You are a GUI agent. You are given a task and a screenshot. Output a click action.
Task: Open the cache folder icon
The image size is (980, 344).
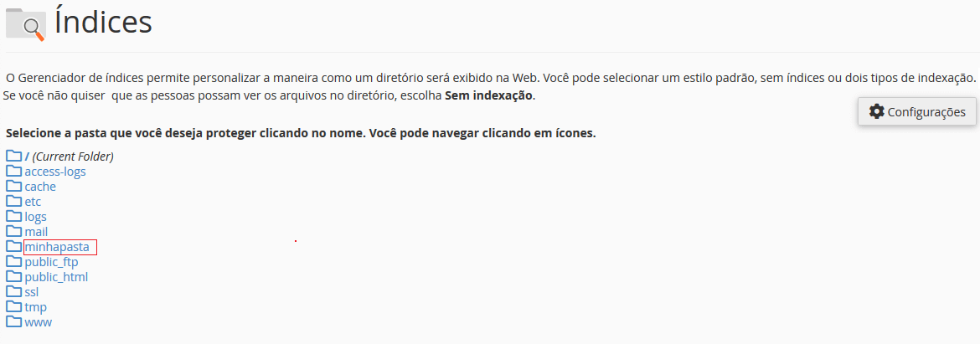(13, 186)
